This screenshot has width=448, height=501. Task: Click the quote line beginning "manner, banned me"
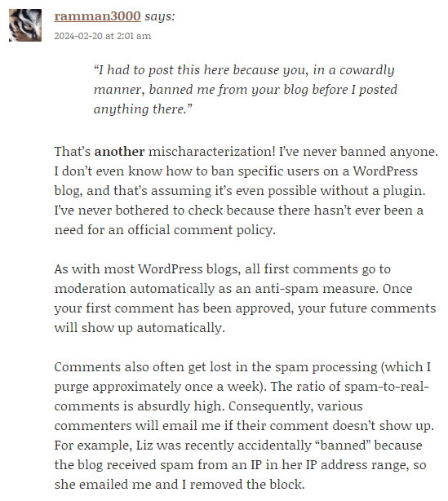coord(246,90)
